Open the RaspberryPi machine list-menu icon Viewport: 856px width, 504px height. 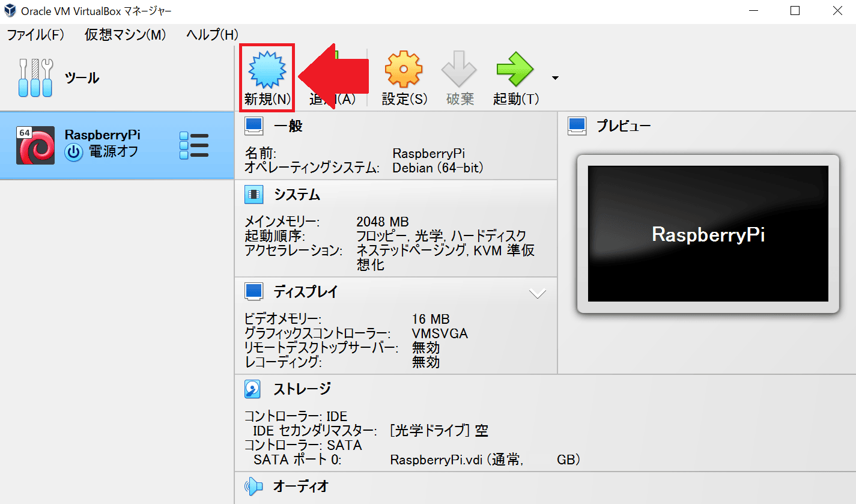[x=194, y=145]
